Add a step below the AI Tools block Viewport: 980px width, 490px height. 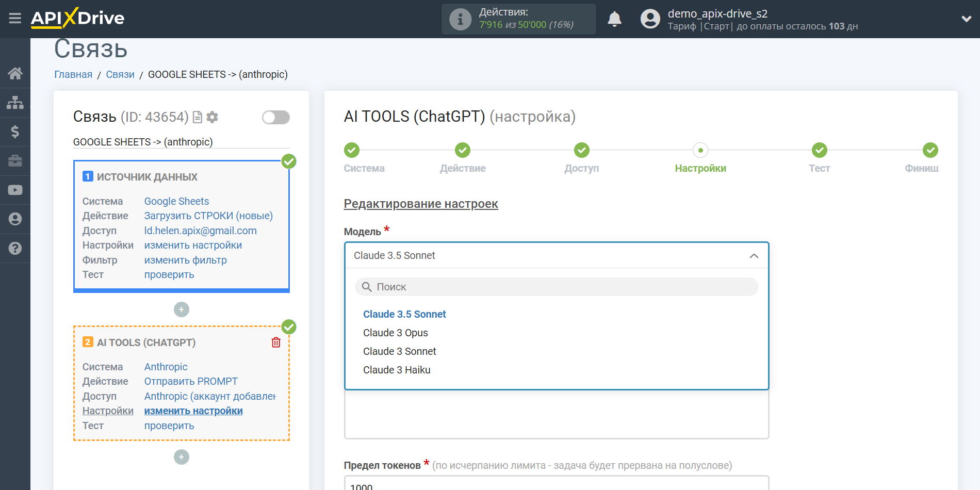pyautogui.click(x=182, y=457)
